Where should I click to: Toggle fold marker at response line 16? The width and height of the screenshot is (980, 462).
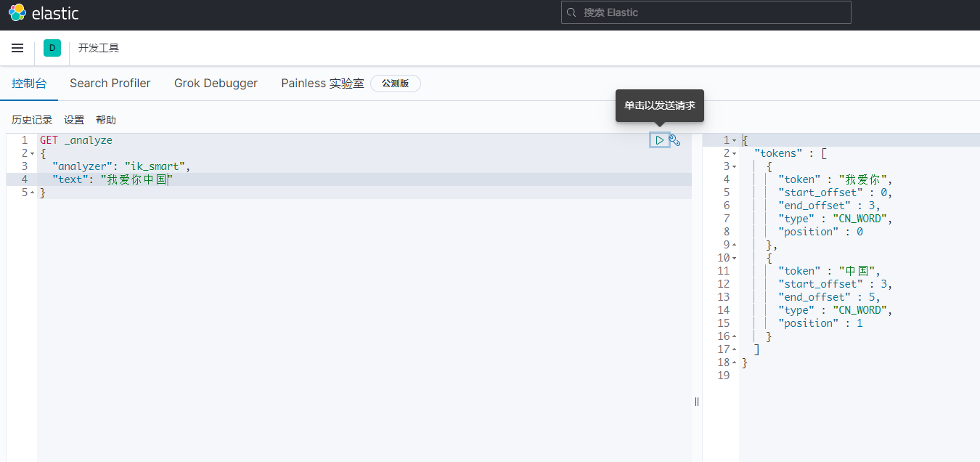coord(734,336)
